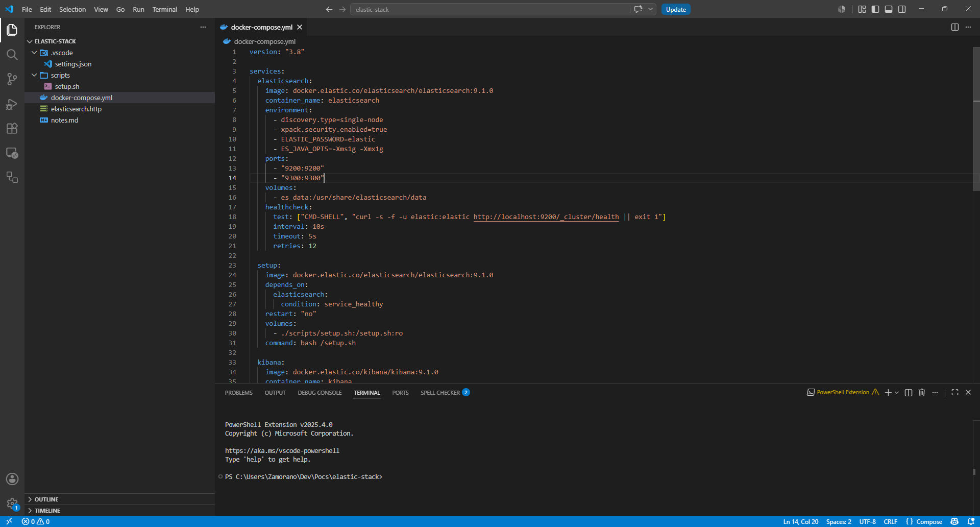
Task: Open the Manage settings gear
Action: click(x=12, y=504)
